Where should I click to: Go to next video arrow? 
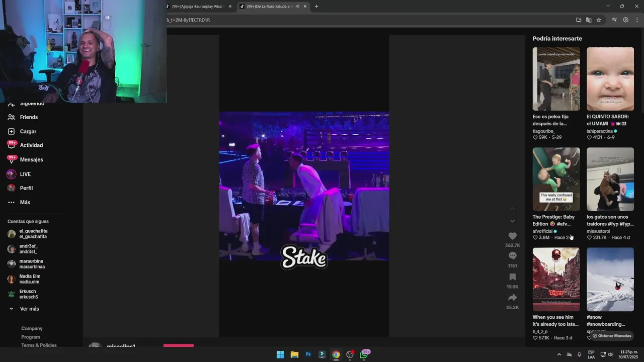pos(512,221)
